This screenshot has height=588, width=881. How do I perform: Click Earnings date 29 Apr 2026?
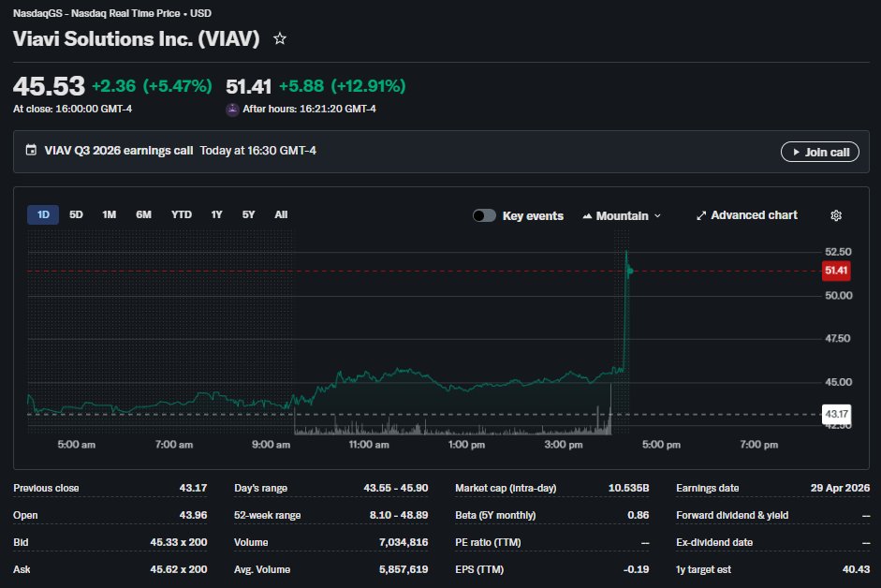(x=840, y=488)
